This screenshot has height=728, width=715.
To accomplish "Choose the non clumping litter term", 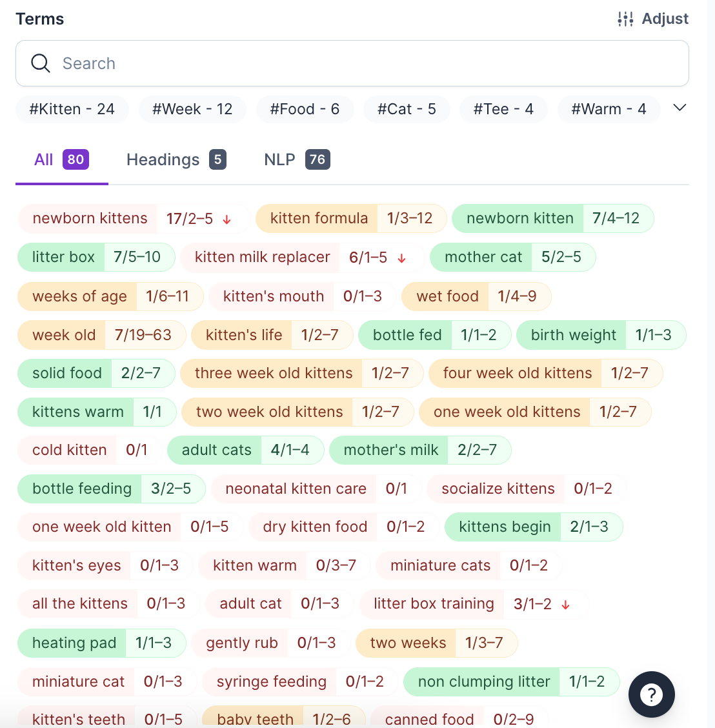I will pos(484,682).
